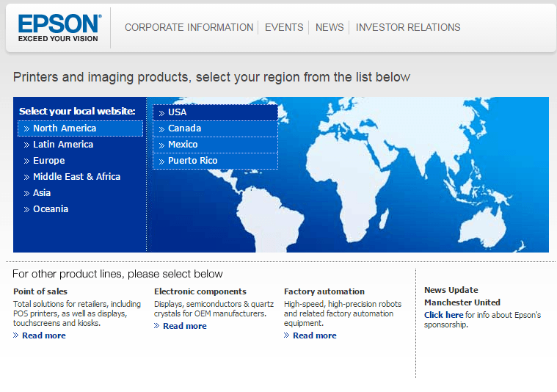557x392 pixels.
Task: Select the Oceania region
Action: point(51,209)
